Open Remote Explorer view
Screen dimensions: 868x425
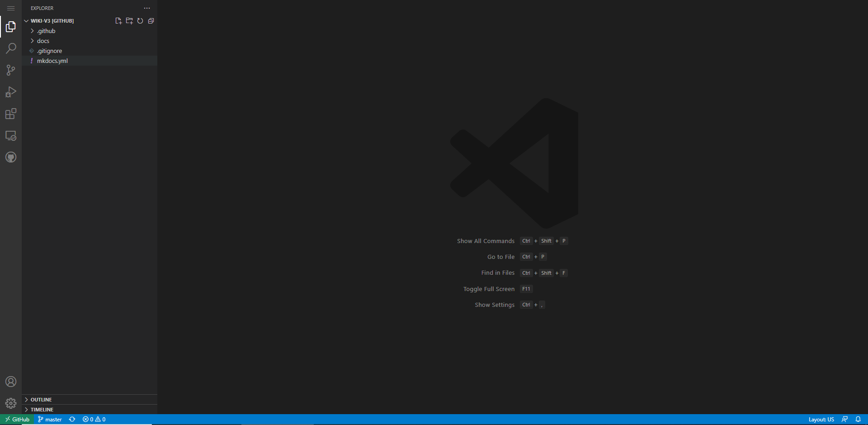[11, 136]
